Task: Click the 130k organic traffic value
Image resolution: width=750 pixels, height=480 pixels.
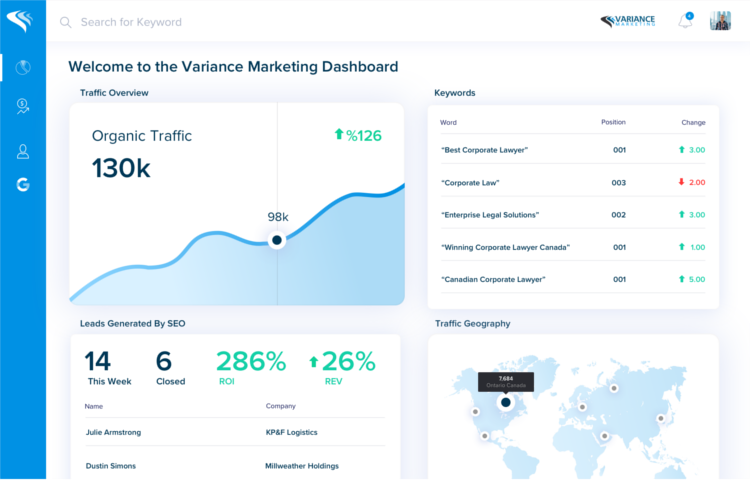Action: (x=121, y=168)
